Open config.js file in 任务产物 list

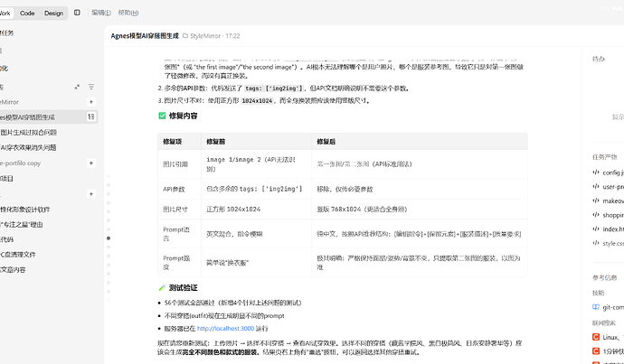613,173
